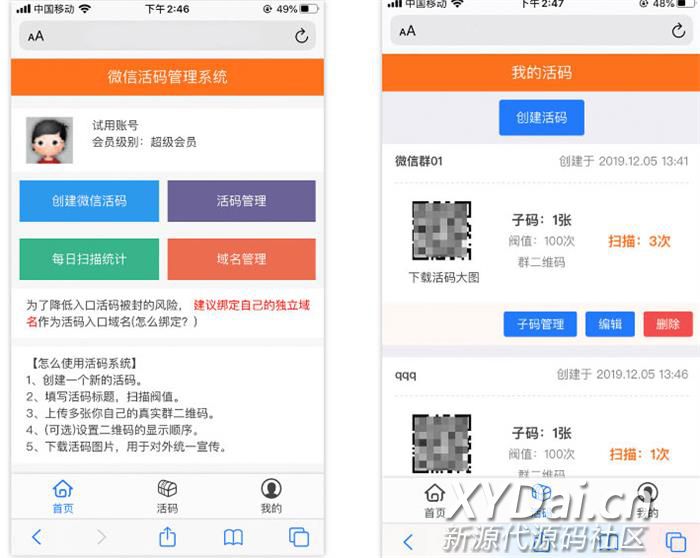Click the 微信群01 title text
Image resolution: width=700 pixels, height=558 pixels.
(419, 161)
